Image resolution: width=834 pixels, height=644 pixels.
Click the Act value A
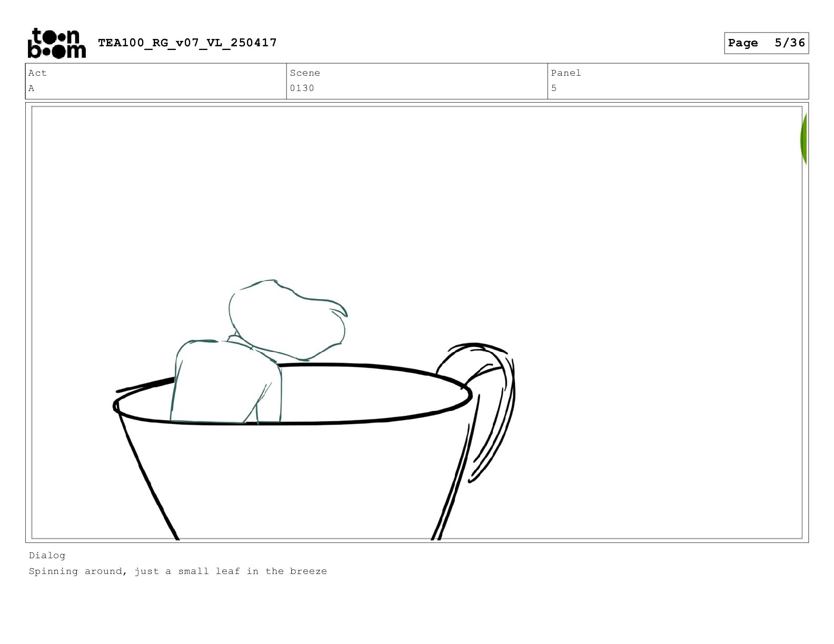point(32,88)
